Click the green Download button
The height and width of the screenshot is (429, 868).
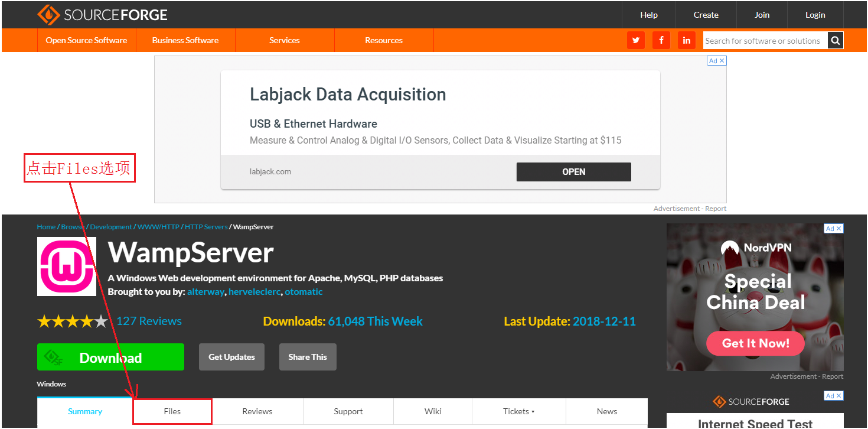(x=110, y=357)
